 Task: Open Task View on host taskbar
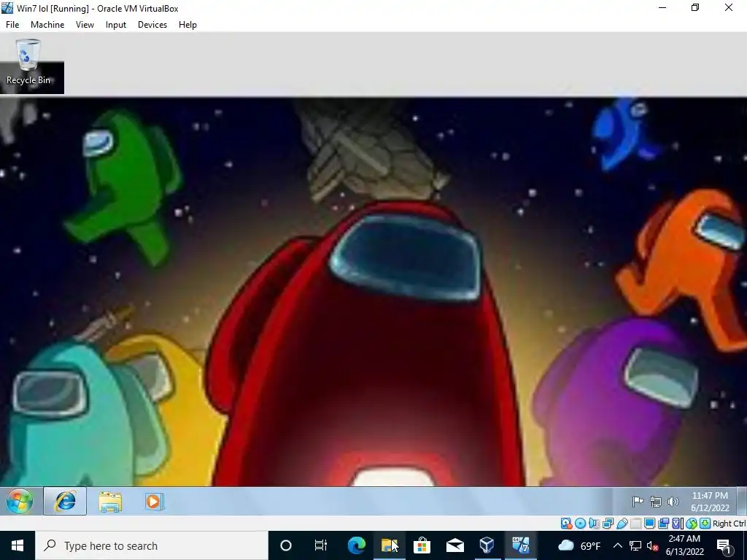[321, 545]
